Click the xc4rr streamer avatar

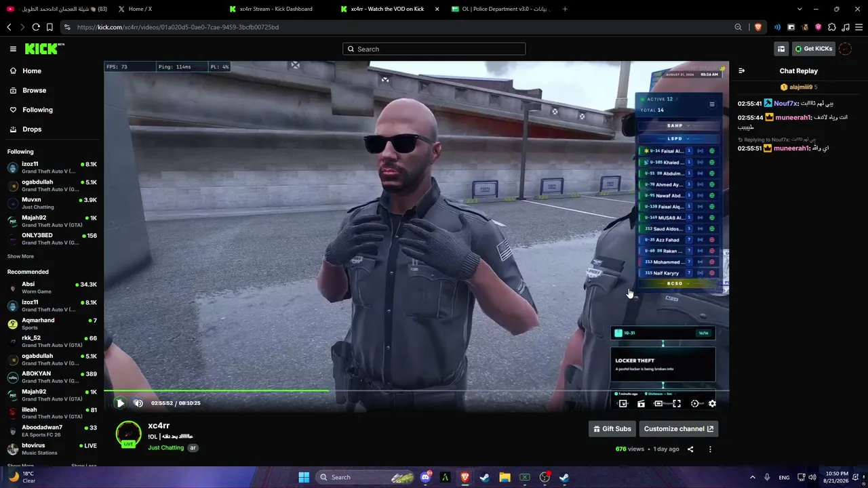[128, 434]
